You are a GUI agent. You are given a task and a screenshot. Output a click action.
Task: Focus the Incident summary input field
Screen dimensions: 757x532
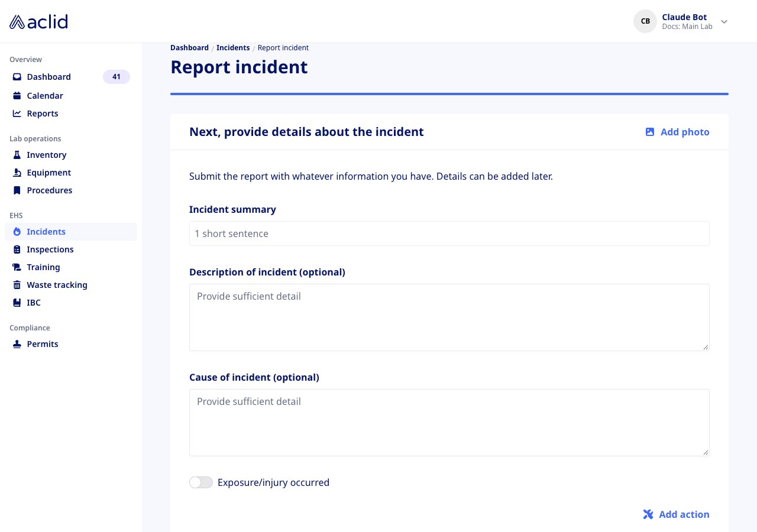click(449, 233)
